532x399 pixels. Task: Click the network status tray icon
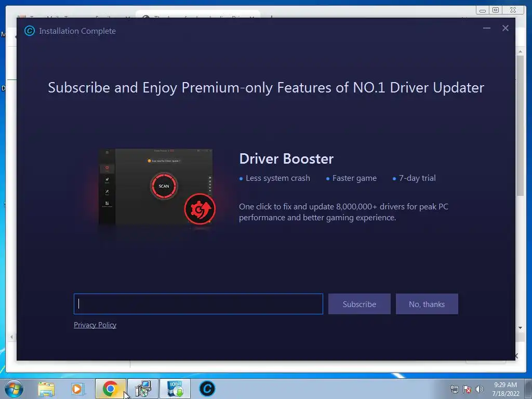click(x=454, y=389)
